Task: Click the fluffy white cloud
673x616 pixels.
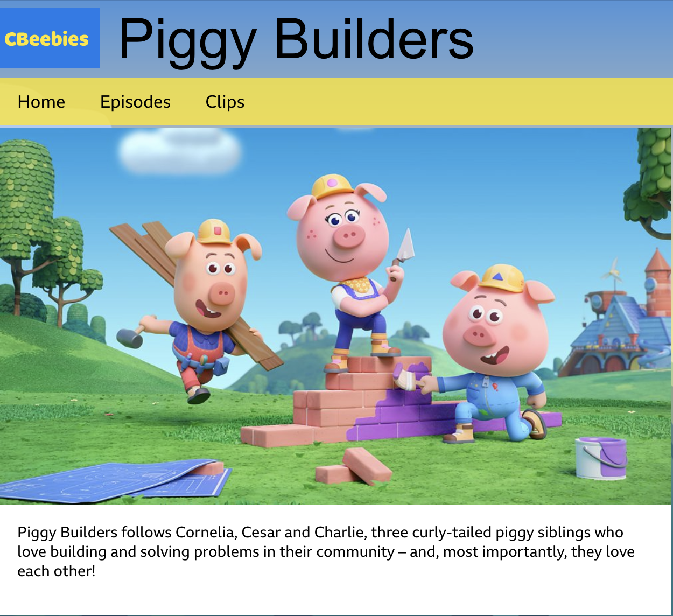Action: (x=179, y=150)
